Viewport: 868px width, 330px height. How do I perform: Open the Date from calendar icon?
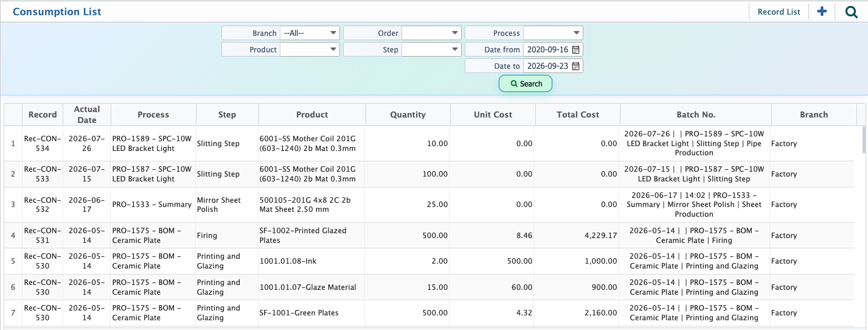click(x=575, y=49)
